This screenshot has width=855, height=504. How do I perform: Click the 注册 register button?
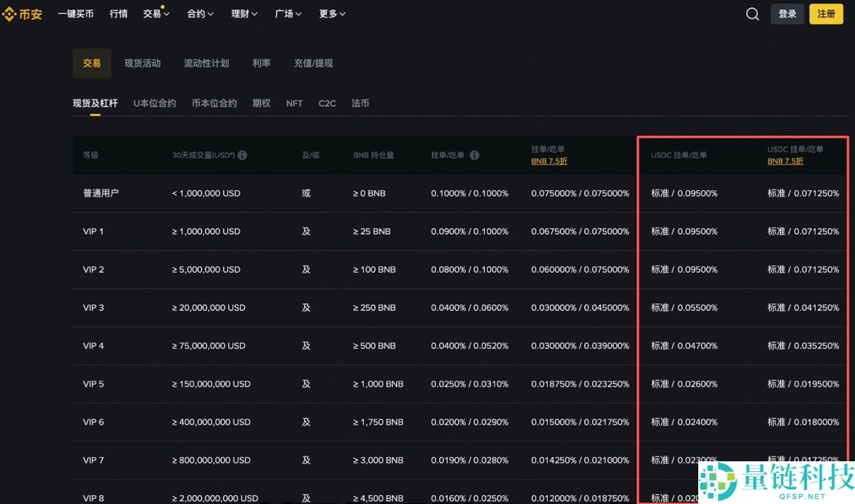pos(826,14)
